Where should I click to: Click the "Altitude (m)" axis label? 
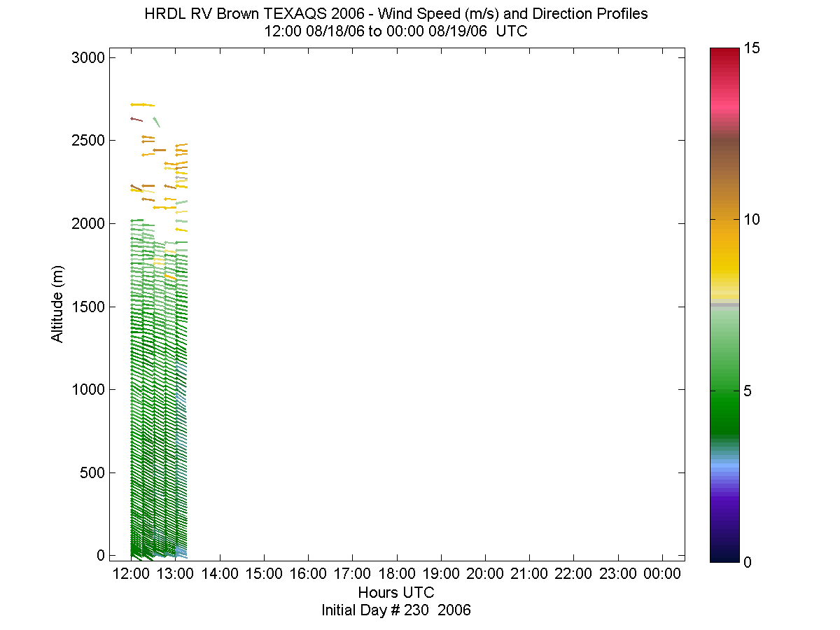57,304
